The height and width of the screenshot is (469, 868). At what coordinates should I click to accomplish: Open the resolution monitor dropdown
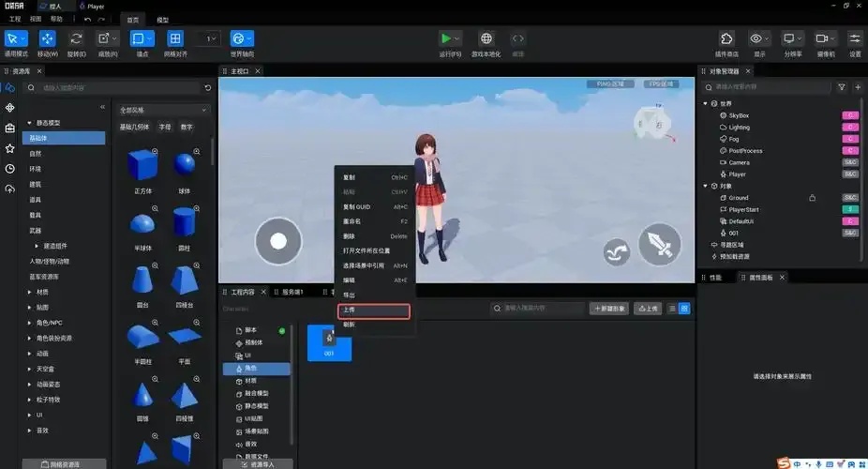coord(792,38)
